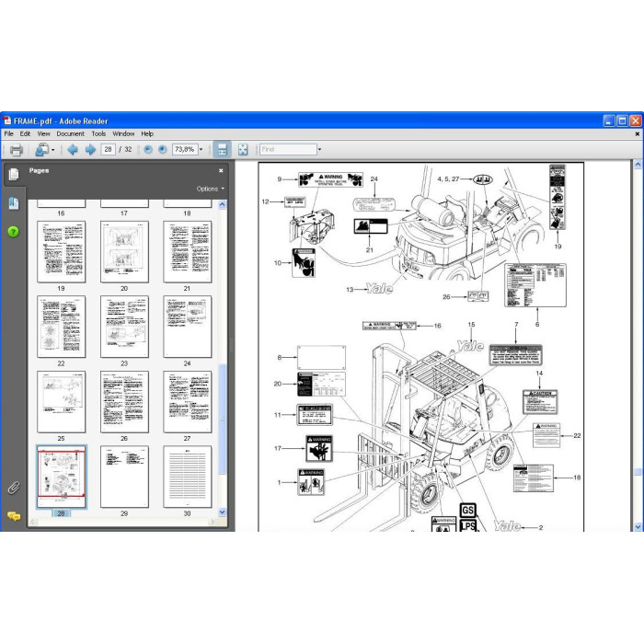Viewport: 644px width, 644px height.
Task: Open the Pages panel Options dropdown
Action: pyautogui.click(x=211, y=189)
